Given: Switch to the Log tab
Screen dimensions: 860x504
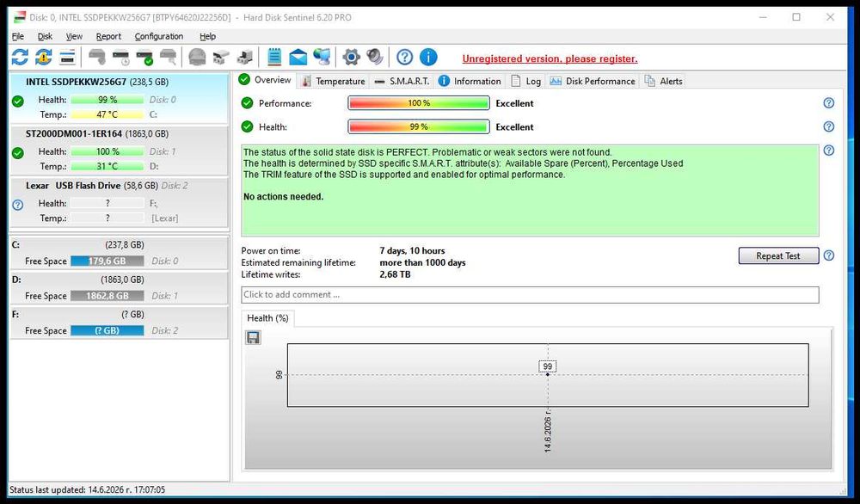Looking at the screenshot, I should pos(526,81).
